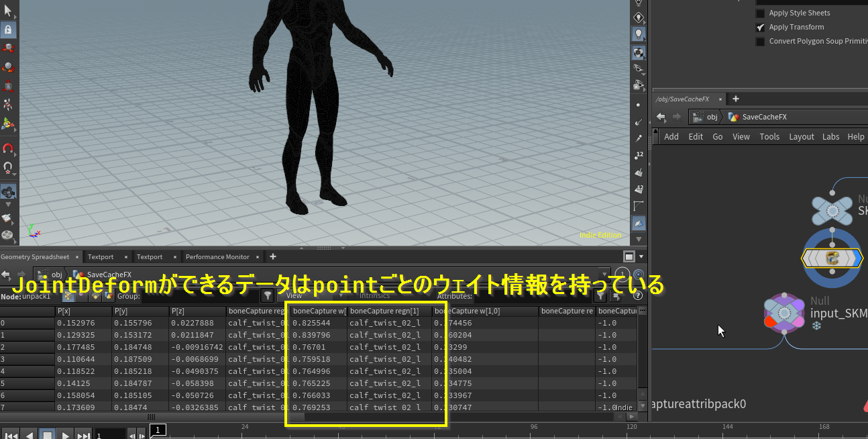Jump to first frame in playbar
The width and height of the screenshot is (868, 439).
[x=11, y=435]
